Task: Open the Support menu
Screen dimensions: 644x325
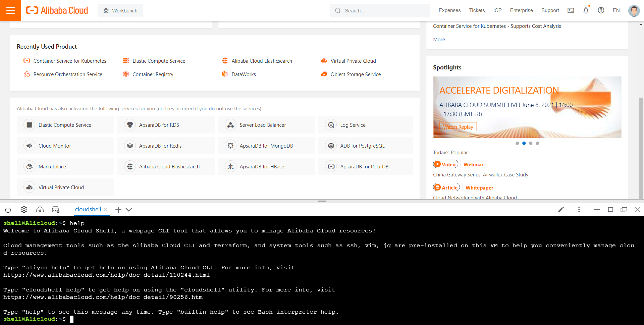Action: [550, 10]
